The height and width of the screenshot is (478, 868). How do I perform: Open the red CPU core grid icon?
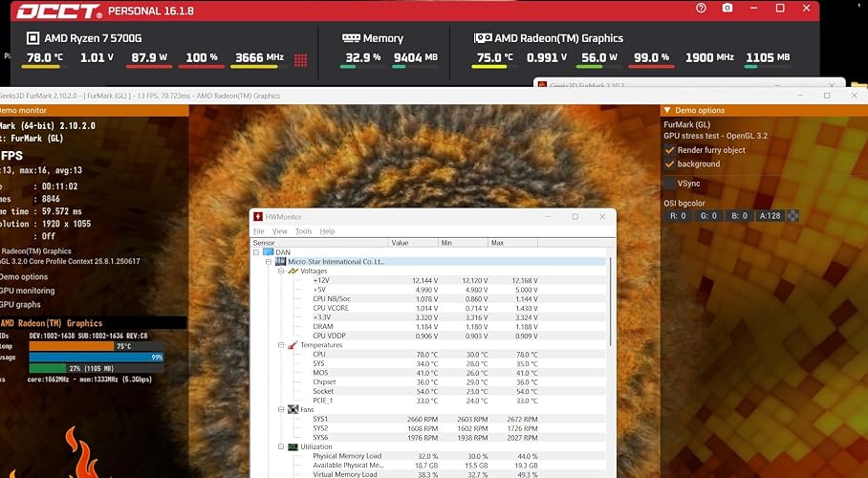click(x=300, y=60)
